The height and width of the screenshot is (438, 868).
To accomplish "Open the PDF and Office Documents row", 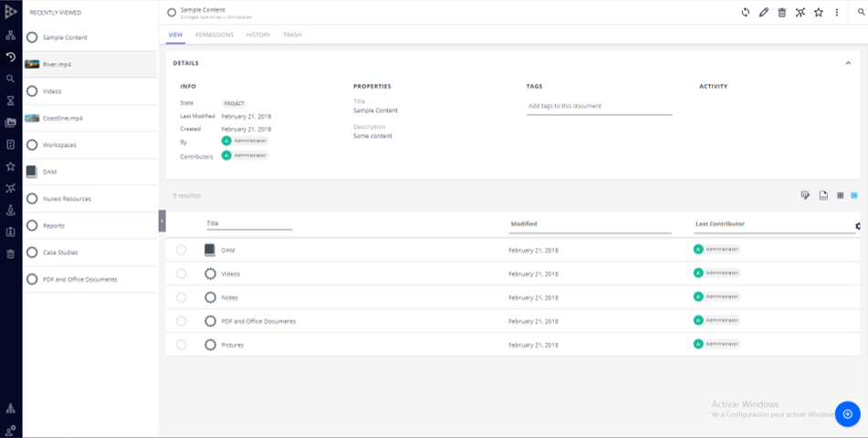I will 258,321.
